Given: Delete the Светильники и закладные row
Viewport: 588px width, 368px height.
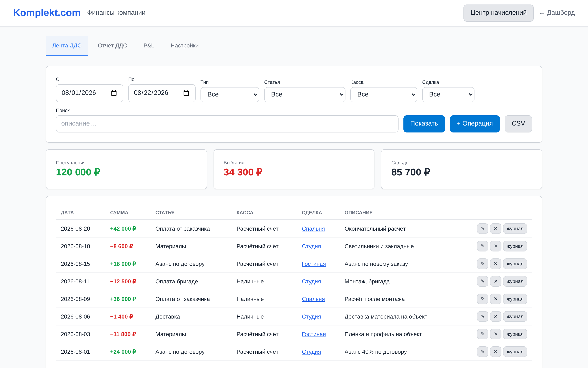Looking at the screenshot, I should 496,246.
